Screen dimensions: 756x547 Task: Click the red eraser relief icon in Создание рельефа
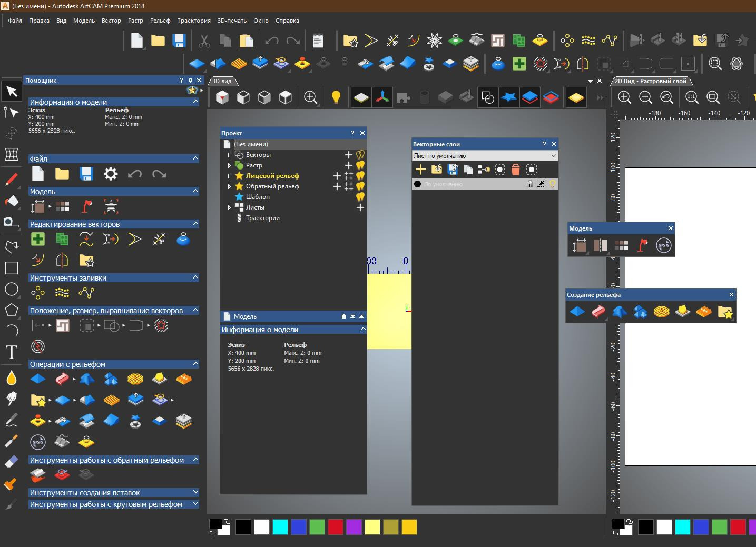tap(598, 312)
